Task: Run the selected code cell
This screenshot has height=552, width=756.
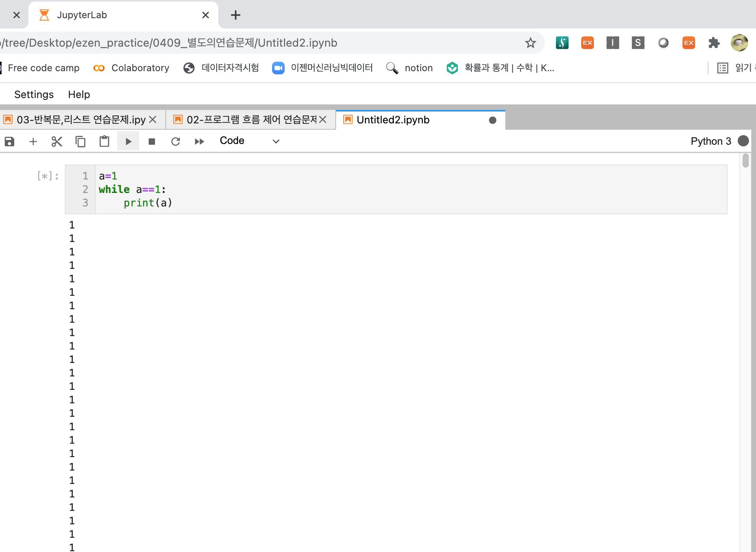Action: (x=128, y=141)
